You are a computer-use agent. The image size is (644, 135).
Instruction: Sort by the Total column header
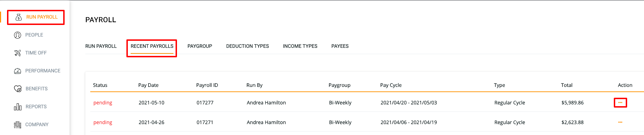[x=567, y=85]
